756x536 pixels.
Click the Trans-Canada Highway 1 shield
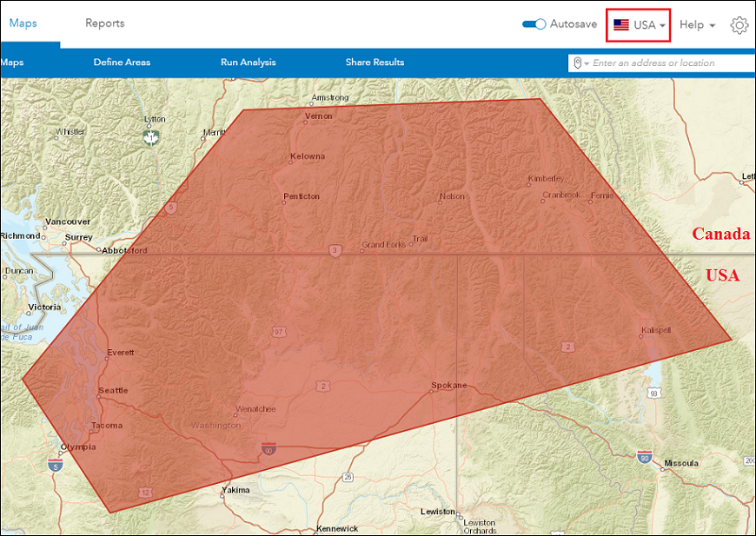click(x=151, y=137)
